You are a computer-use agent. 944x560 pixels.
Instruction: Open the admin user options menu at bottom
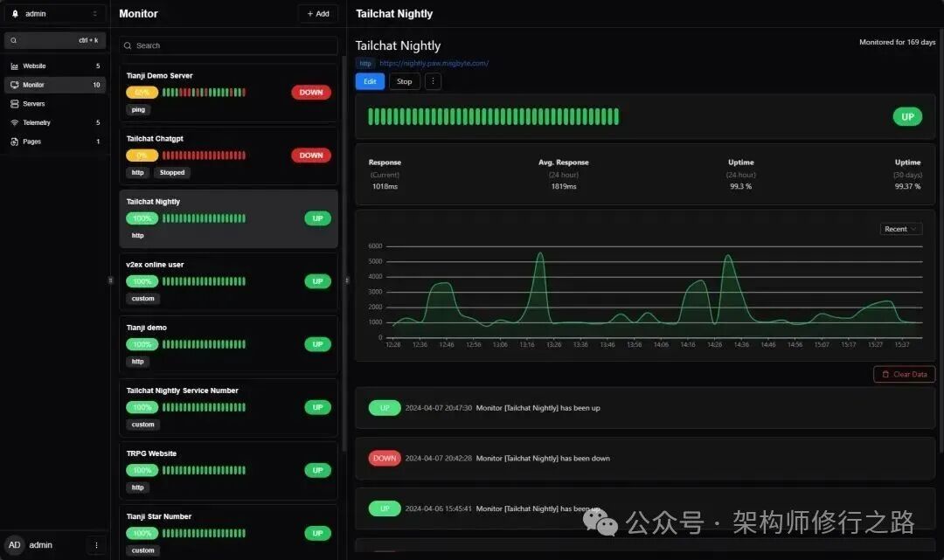[x=96, y=545]
